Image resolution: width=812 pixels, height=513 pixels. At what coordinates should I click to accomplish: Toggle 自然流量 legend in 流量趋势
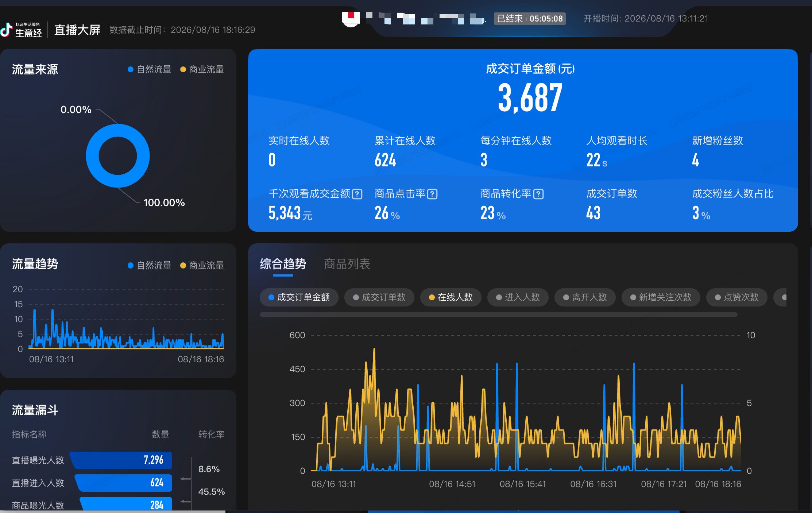[x=150, y=265]
